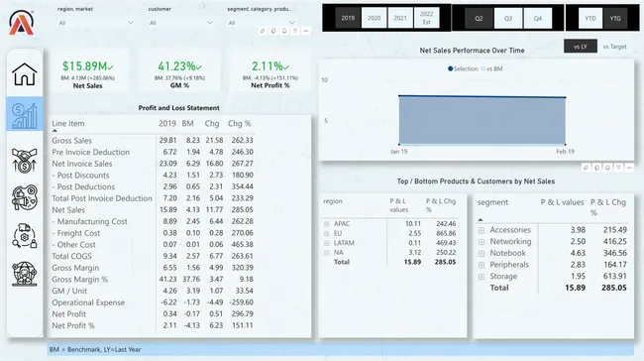The image size is (644, 361).
Task: Select the Gross Margin % row label
Action: 79,280
